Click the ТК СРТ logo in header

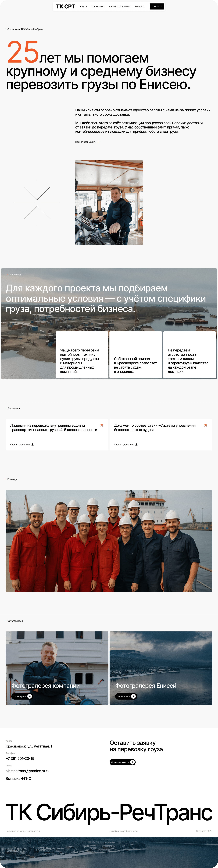click(66, 6)
